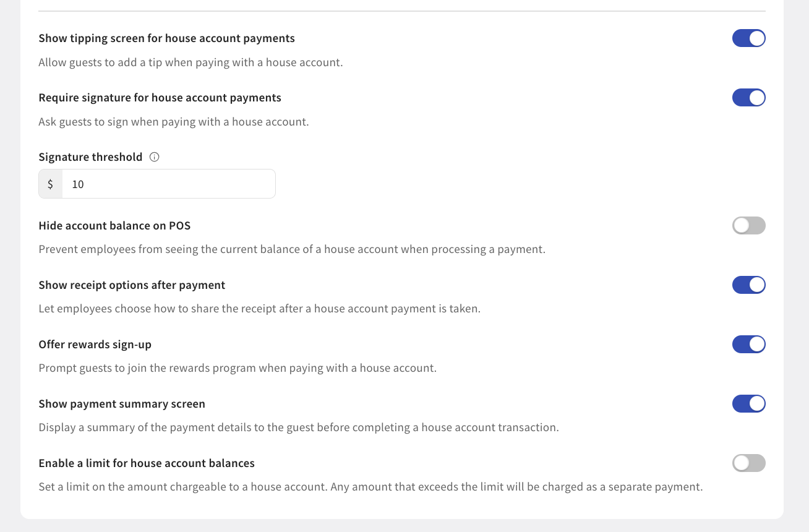Viewport: 809px width, 532px height.
Task: Click the description about exceeding the limit
Action: point(370,487)
